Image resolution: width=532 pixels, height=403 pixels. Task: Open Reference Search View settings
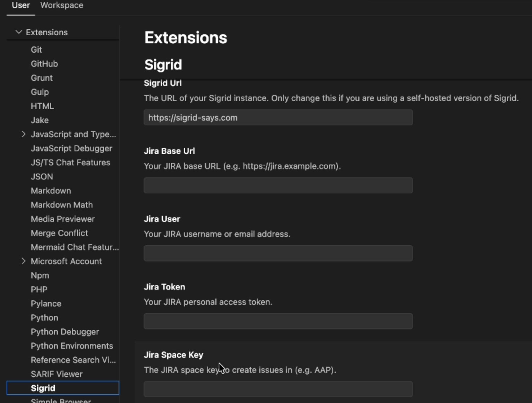pos(73,360)
